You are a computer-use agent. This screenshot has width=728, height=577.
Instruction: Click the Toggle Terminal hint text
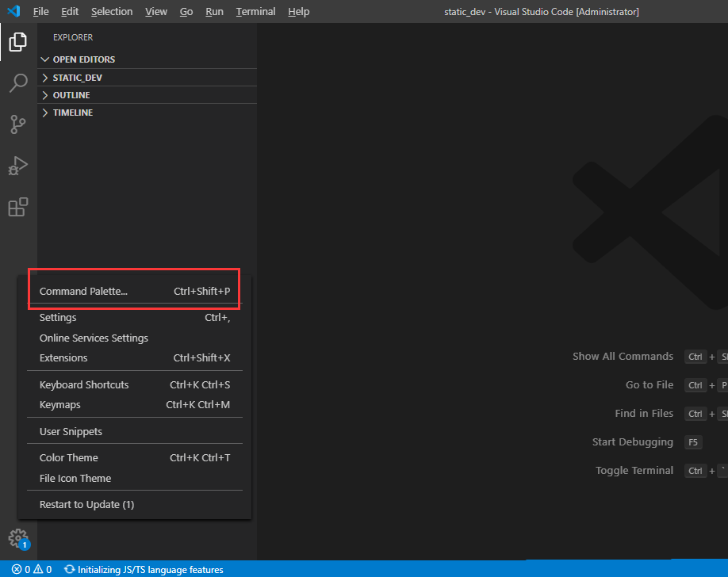[x=634, y=470]
